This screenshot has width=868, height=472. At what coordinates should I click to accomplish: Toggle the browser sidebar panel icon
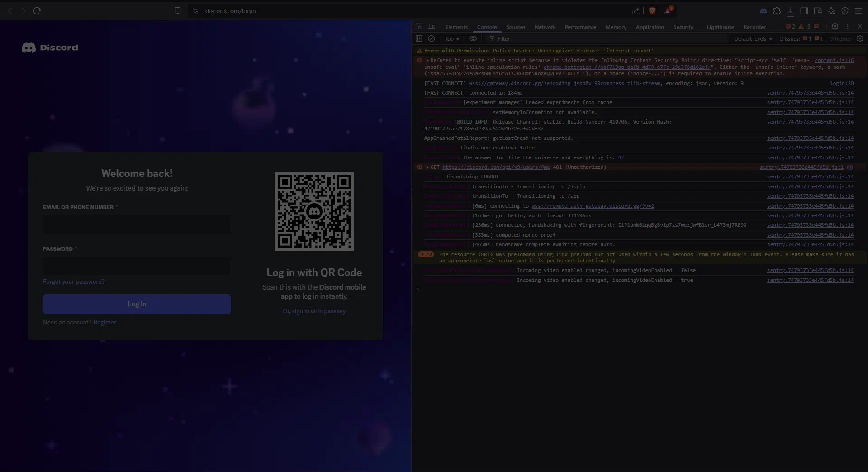(x=804, y=11)
